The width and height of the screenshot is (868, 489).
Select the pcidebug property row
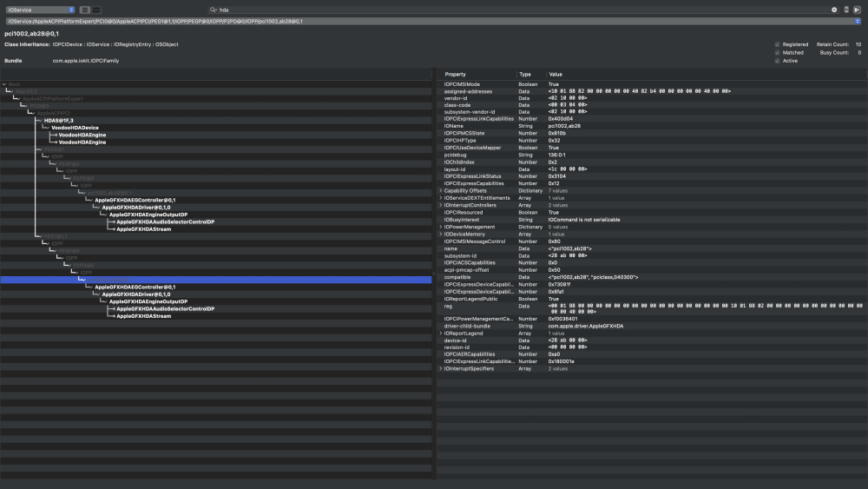pos(652,155)
